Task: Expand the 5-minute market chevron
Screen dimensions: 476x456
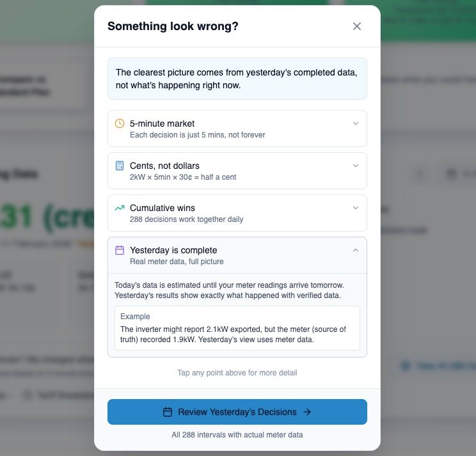Action: (356, 123)
